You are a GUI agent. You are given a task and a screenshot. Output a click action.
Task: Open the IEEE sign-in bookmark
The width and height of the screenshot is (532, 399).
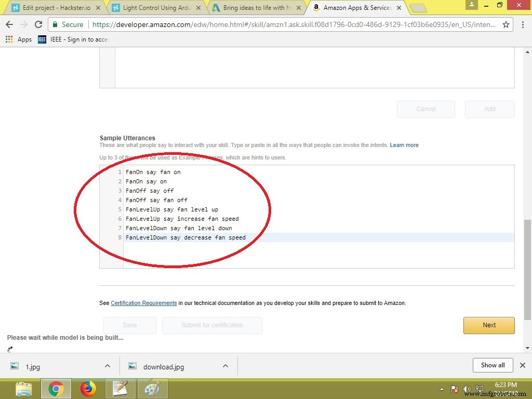coord(74,39)
